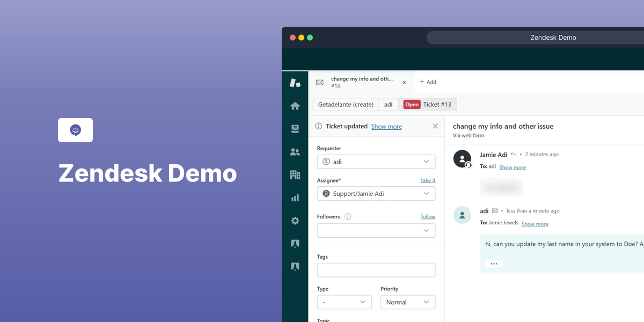Go to Home in the sidebar
Screen dimensions: 644x322
pyautogui.click(x=295, y=106)
